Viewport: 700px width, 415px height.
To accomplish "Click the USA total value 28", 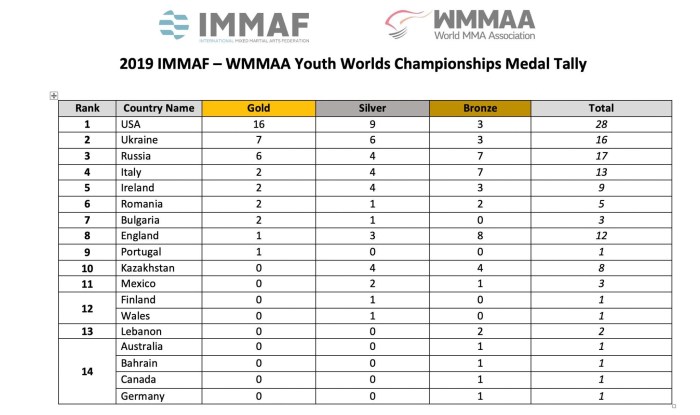I will click(601, 124).
